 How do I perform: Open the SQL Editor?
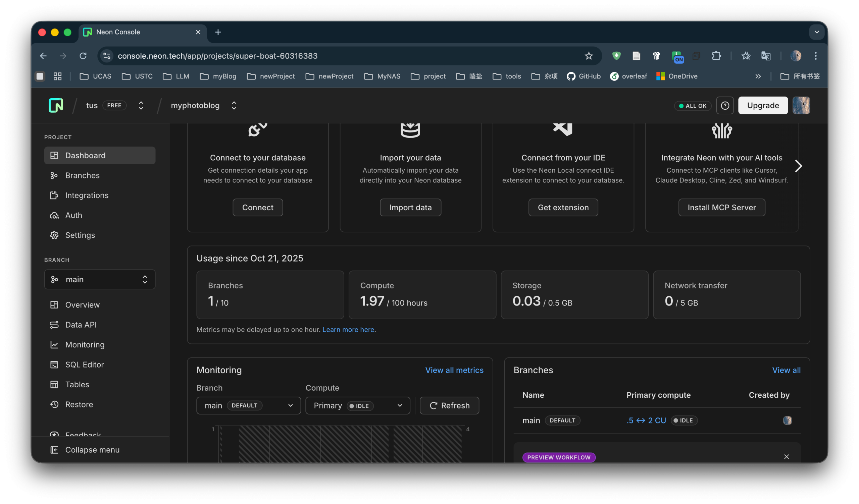click(x=84, y=365)
